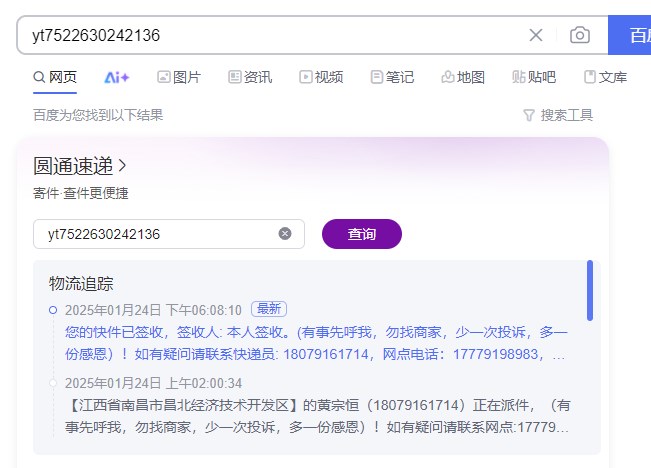Screen dimensions: 651x468
Task: Clear the tracking number field
Action: coord(285,234)
